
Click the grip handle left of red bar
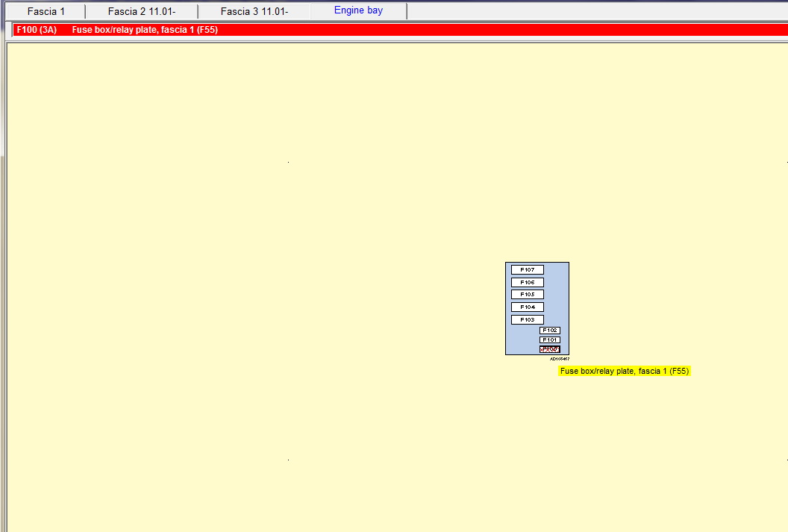(9, 30)
